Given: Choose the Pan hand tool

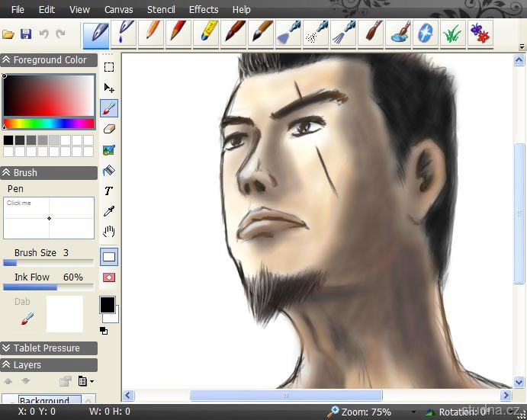Looking at the screenshot, I should (x=109, y=232).
